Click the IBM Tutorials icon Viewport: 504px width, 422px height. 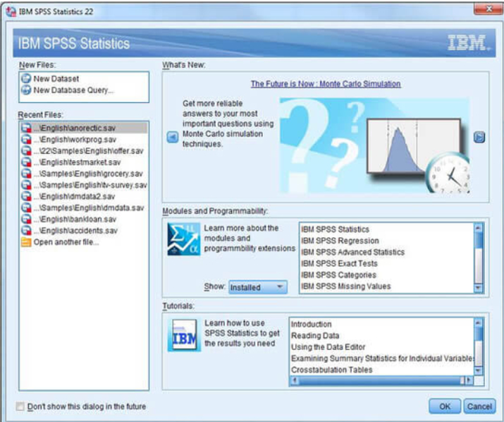click(184, 335)
